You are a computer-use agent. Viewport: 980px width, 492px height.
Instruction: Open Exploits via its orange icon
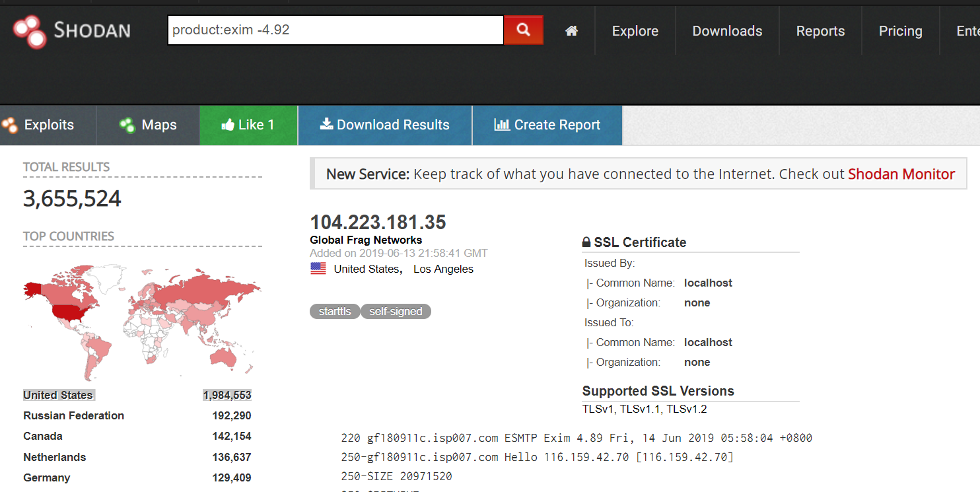[x=10, y=125]
